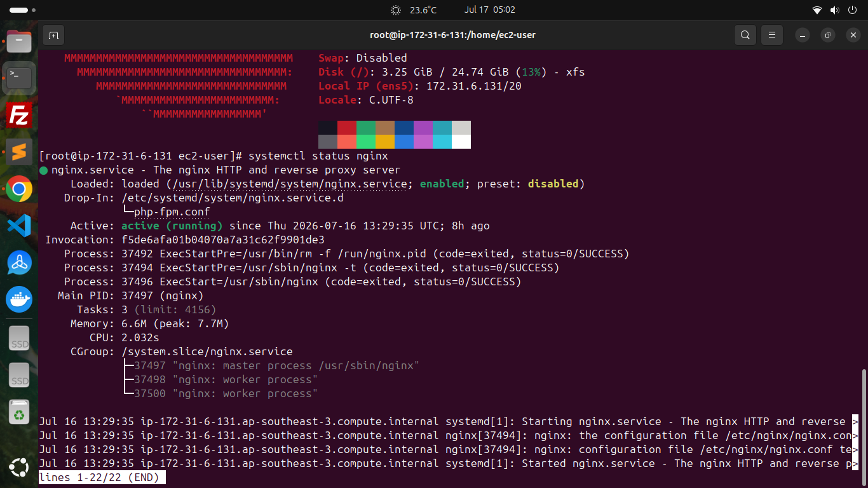The height and width of the screenshot is (488, 868).
Task: Click the yellow swatch in the bottom color row
Action: coord(385,142)
